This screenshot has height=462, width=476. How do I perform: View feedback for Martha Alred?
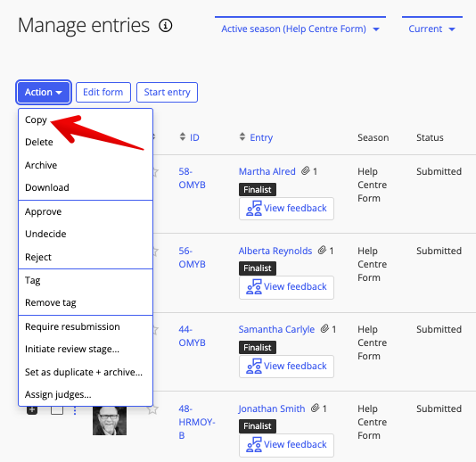pyautogui.click(x=286, y=209)
